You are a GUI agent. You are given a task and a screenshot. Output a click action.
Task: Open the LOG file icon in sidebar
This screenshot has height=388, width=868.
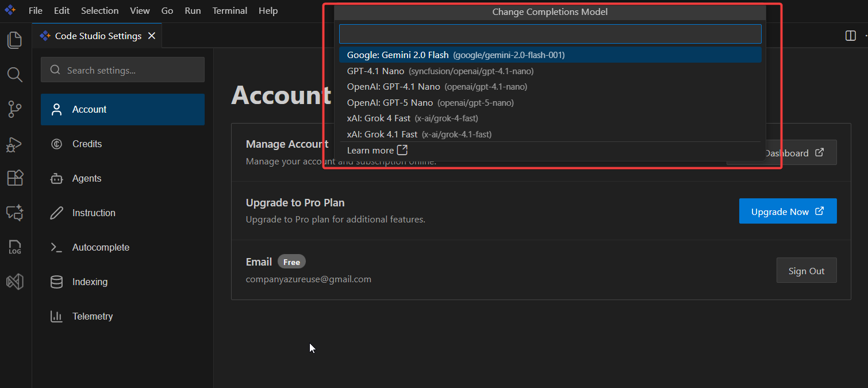pyautogui.click(x=15, y=248)
